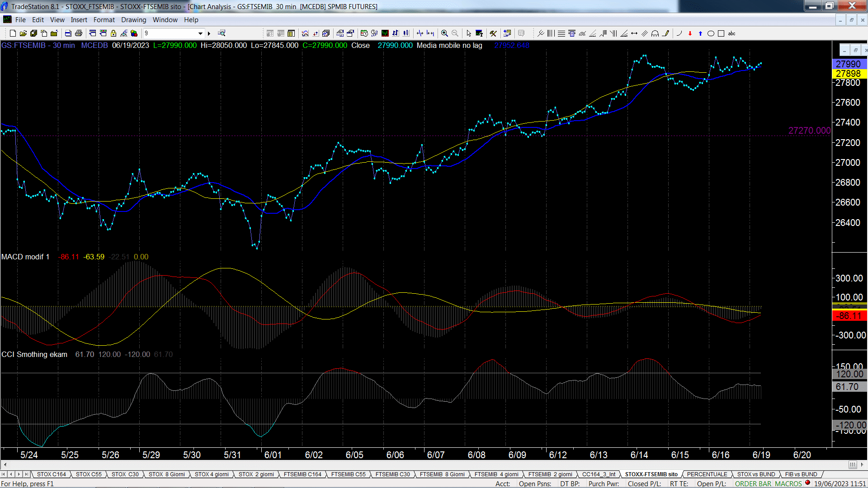This screenshot has height=488, width=868.
Task: Click the trendline drawing tool icon
Action: [540, 33]
